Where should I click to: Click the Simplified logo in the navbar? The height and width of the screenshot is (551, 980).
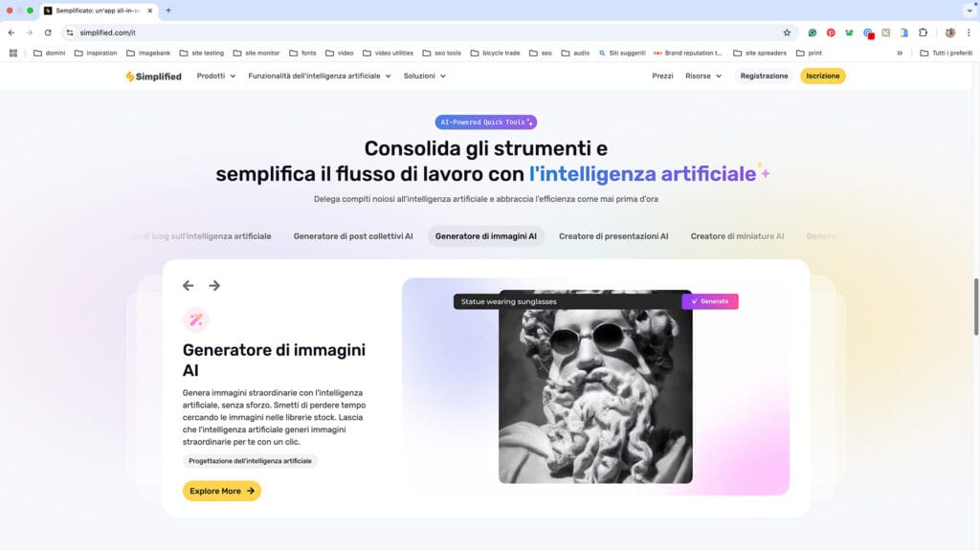pos(153,77)
